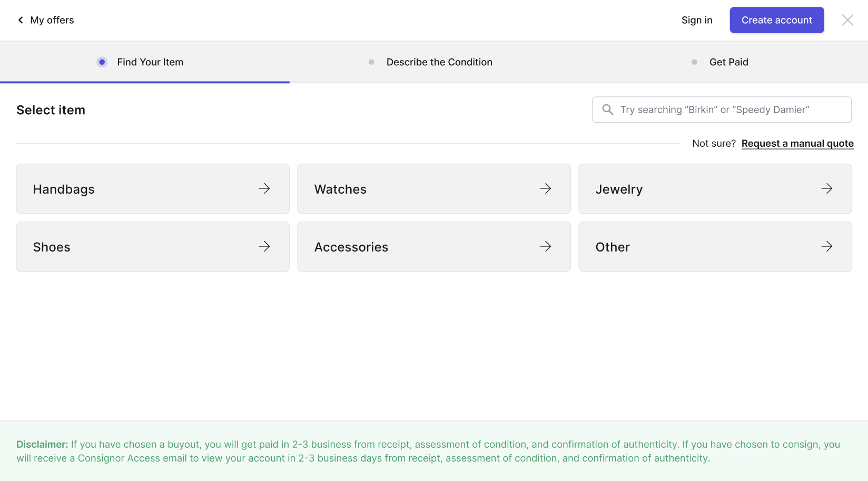The height and width of the screenshot is (481, 868).
Task: Choose the Jewelry category
Action: [x=715, y=189]
